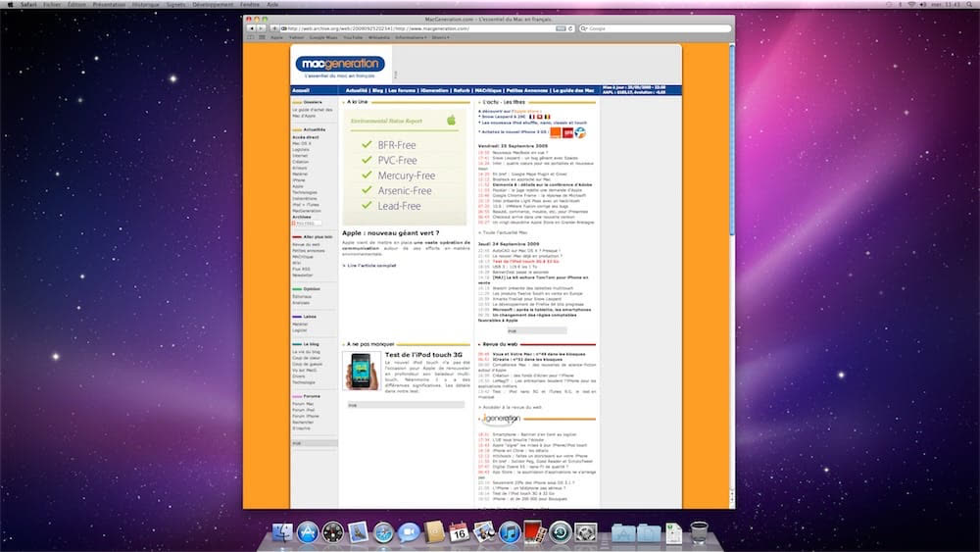
Task: Expand the Divers bookmarks folder
Action: (x=440, y=37)
